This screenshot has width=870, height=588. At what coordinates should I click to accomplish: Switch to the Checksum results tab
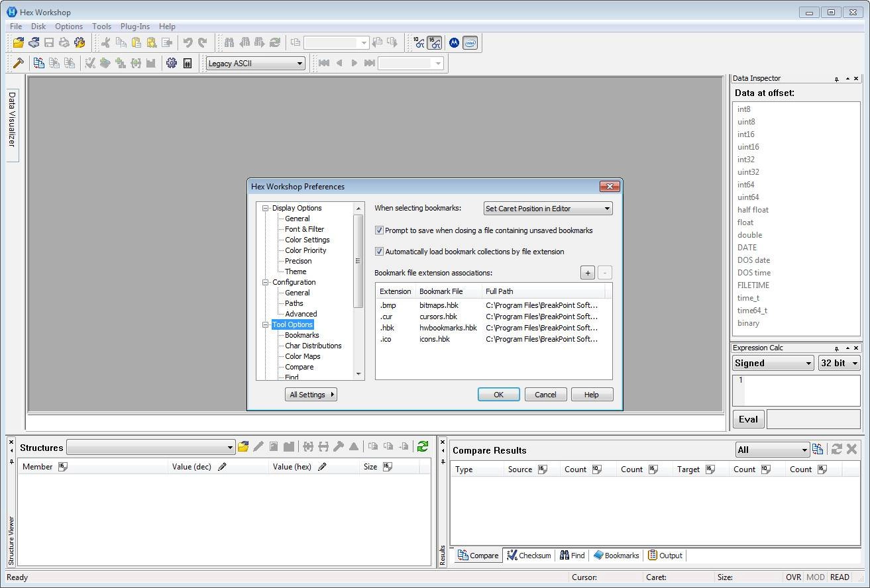[529, 556]
